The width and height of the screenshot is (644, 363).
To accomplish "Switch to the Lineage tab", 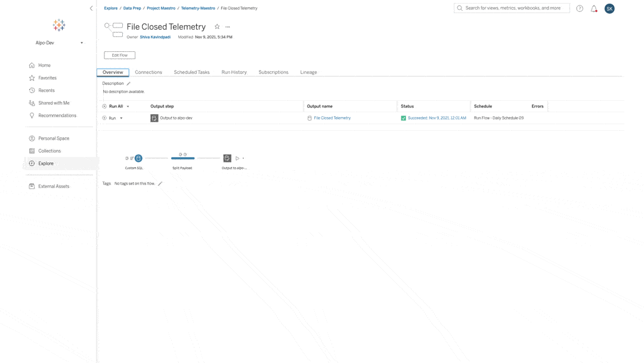I will coord(308,72).
